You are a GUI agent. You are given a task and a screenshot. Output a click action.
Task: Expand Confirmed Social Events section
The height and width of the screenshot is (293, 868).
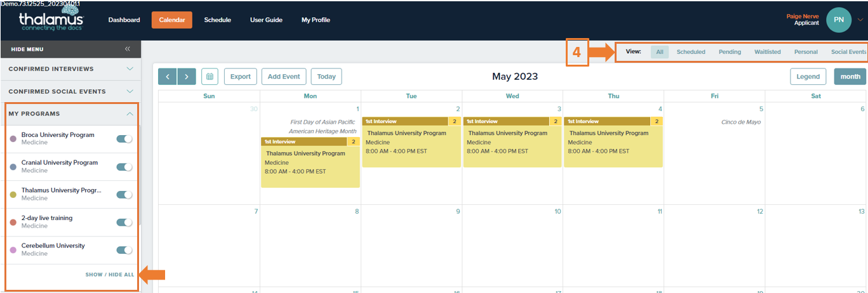click(x=70, y=91)
